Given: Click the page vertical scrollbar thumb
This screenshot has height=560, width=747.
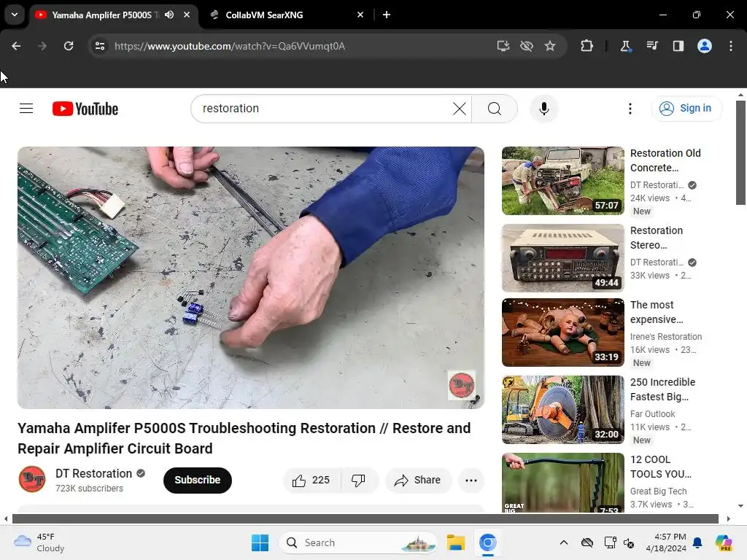Looking at the screenshot, I should pos(740,153).
